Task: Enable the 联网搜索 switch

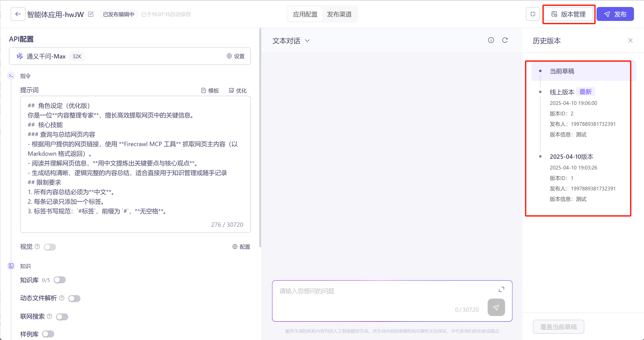Action: tap(62, 317)
